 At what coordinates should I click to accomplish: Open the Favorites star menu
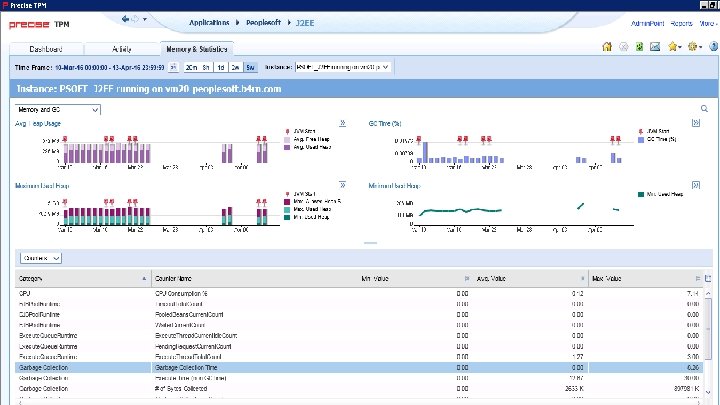tap(675, 46)
